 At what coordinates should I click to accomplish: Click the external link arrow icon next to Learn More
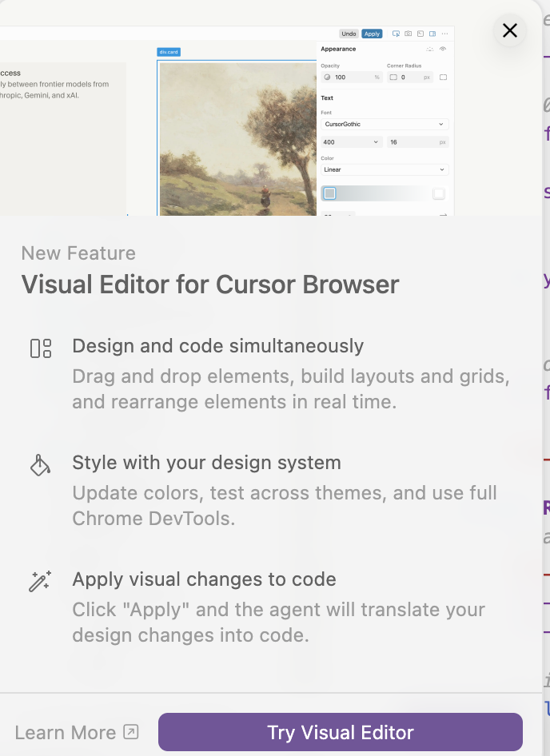tap(130, 732)
